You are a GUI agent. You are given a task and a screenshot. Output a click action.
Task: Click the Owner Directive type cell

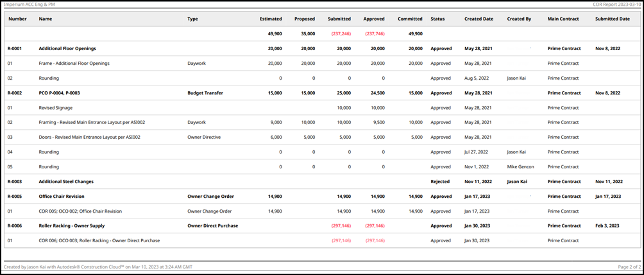click(x=204, y=137)
